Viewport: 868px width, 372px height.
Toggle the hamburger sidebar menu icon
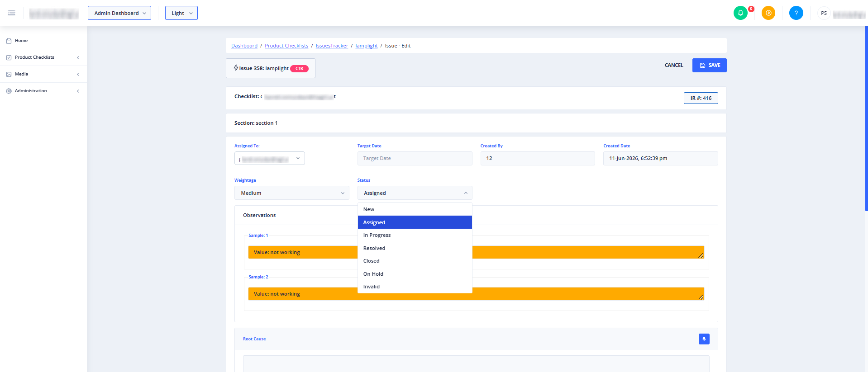click(12, 13)
